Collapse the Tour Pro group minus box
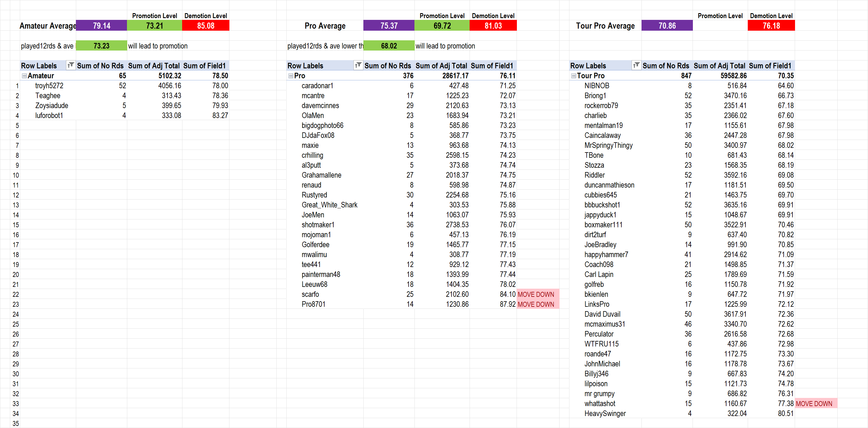This screenshot has width=868, height=428. [574, 76]
